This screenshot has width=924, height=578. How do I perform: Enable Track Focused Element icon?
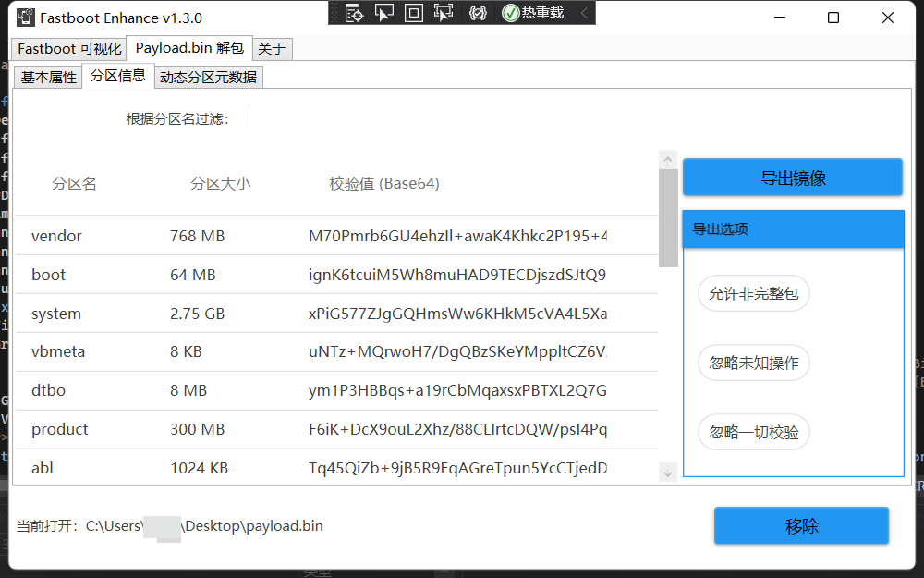point(444,13)
